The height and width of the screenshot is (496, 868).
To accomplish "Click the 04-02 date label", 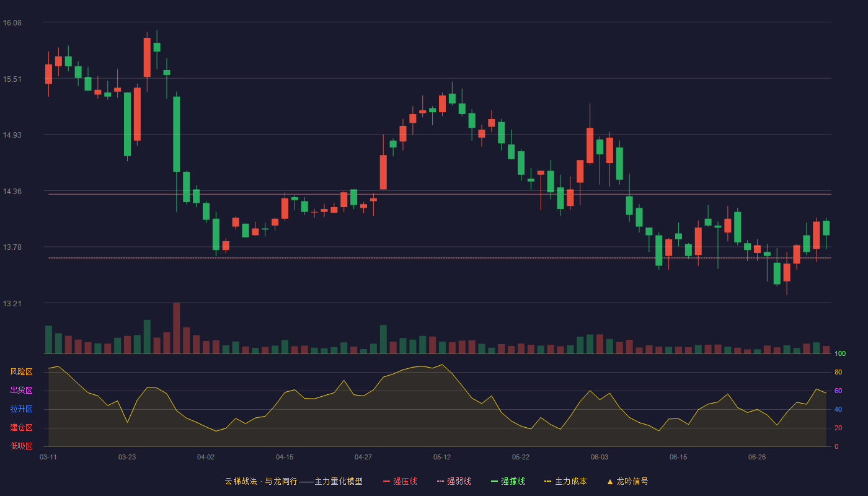I will (206, 457).
